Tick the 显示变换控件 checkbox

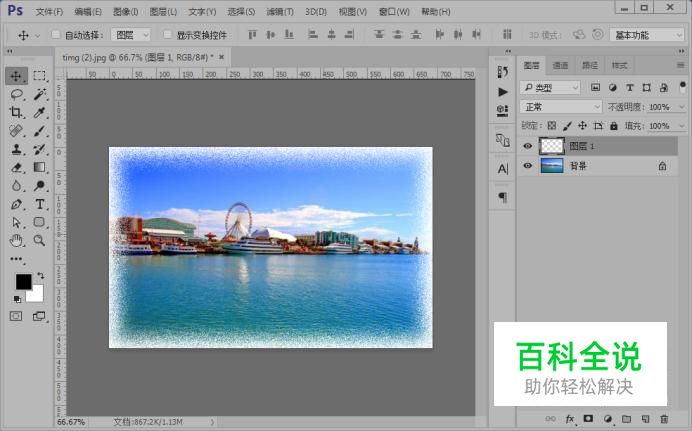coord(167,35)
